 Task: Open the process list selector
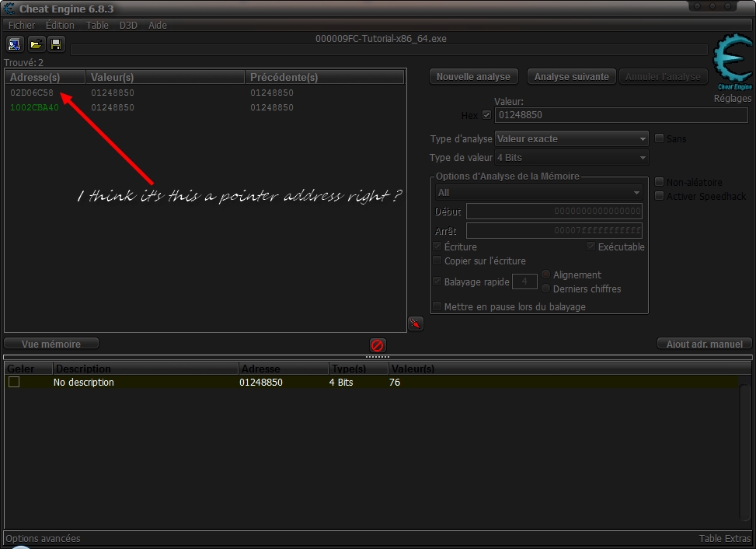pyautogui.click(x=14, y=44)
